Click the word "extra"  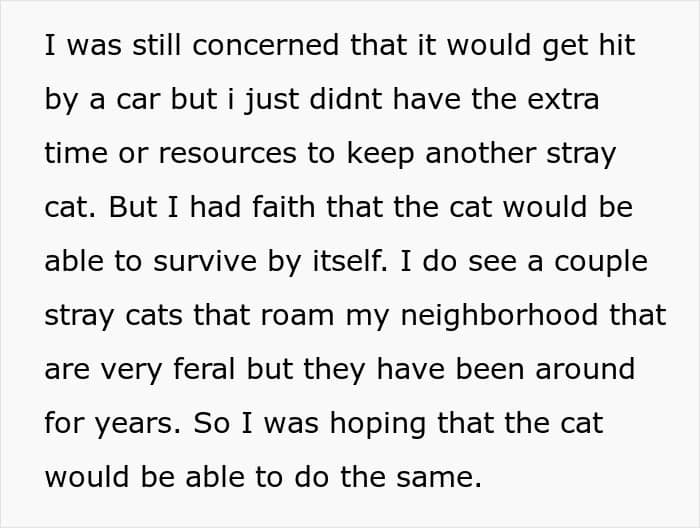564,100
